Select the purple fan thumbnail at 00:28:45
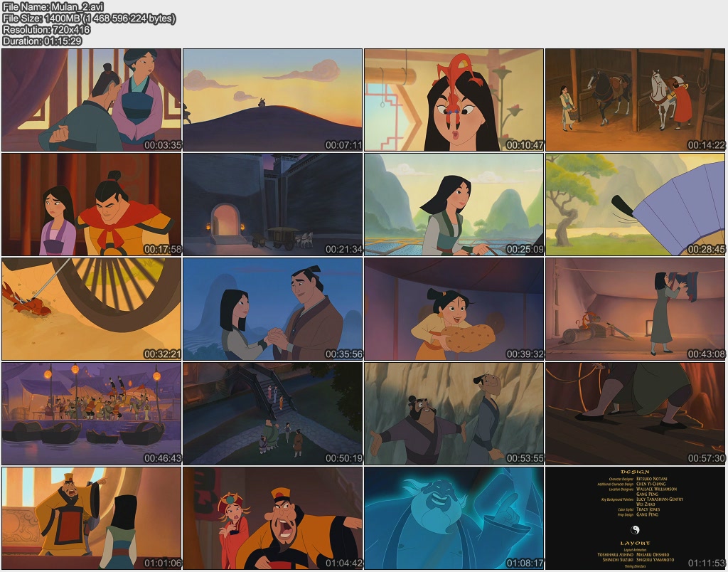The height and width of the screenshot is (572, 728). (636, 204)
